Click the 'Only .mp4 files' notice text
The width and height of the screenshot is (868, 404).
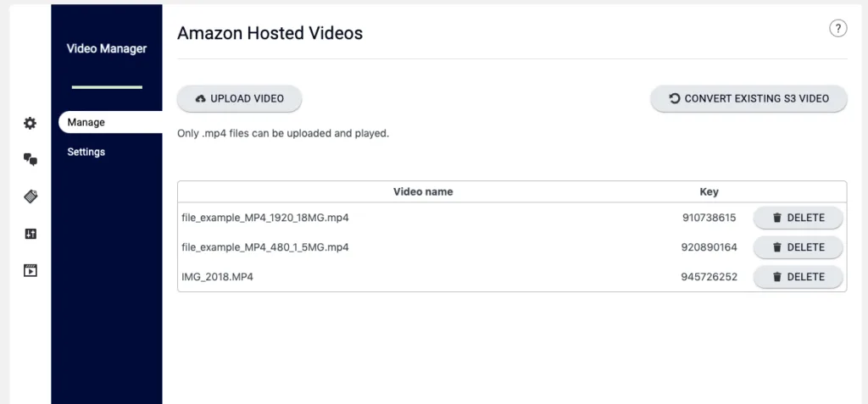click(x=283, y=134)
